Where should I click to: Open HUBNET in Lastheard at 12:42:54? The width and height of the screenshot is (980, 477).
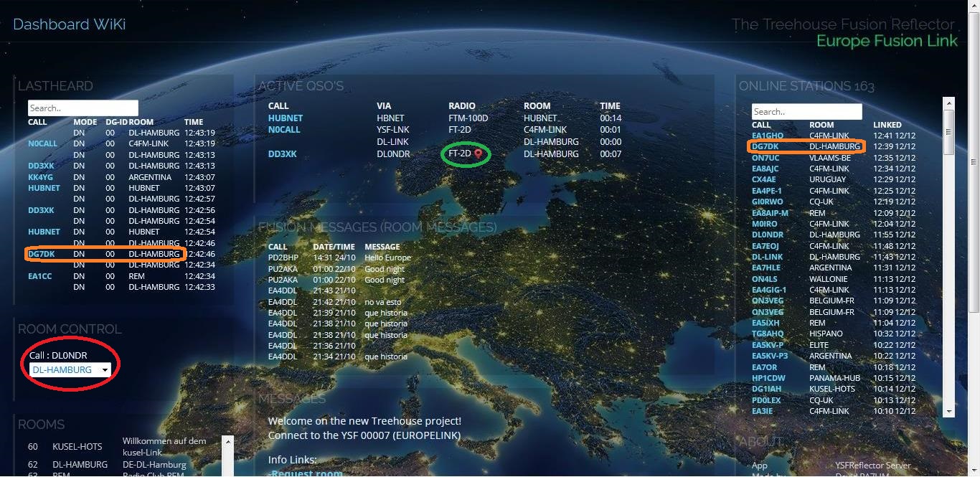coord(44,232)
